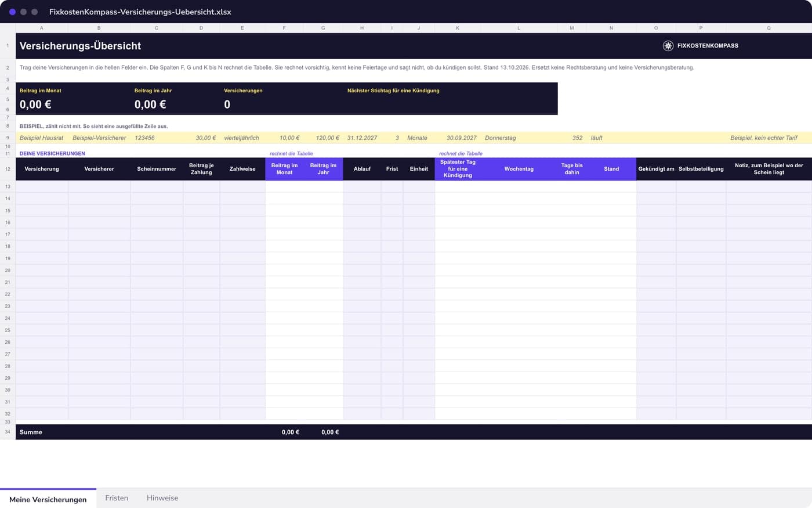Select row header 34
812x508 pixels.
point(8,432)
